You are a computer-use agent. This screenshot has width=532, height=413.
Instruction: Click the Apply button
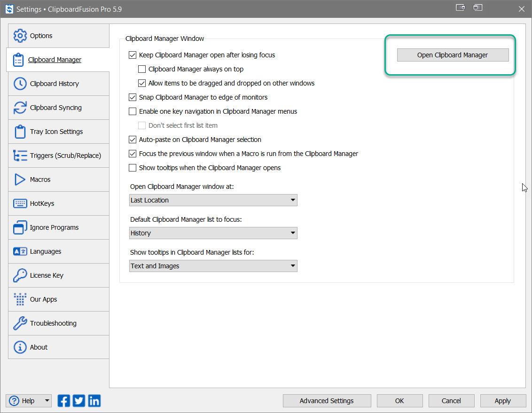coord(503,401)
